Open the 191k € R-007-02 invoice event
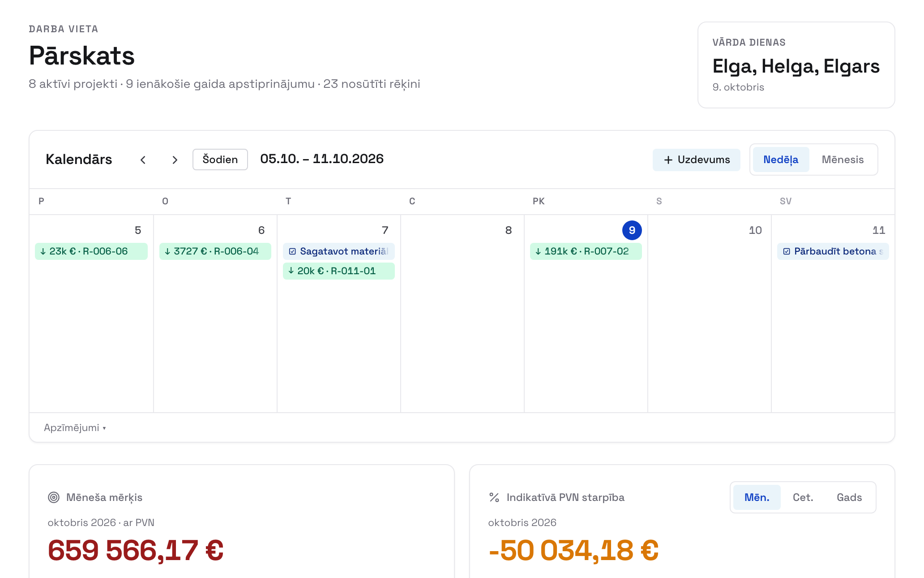The width and height of the screenshot is (924, 578). [x=586, y=251]
